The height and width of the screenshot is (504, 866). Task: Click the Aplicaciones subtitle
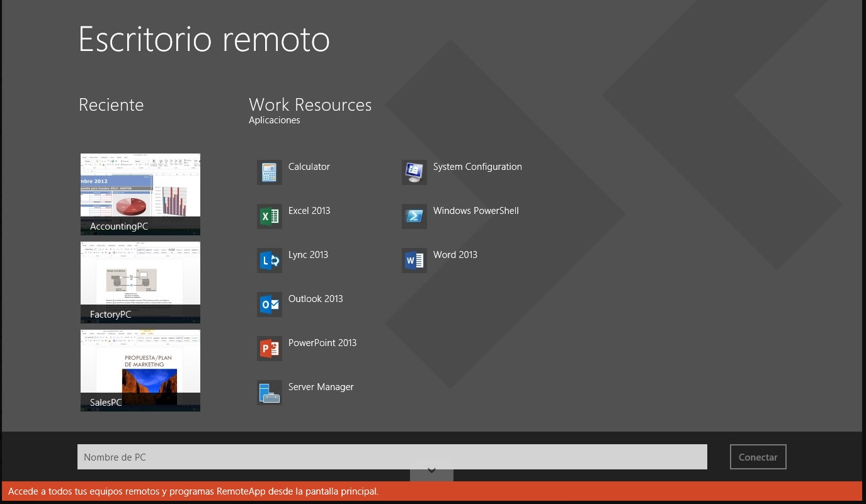tap(275, 120)
